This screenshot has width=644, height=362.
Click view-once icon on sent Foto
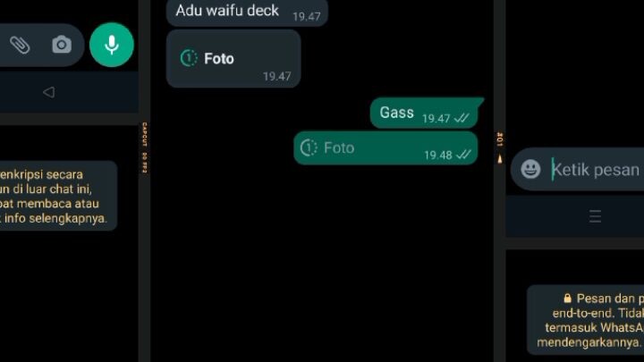309,147
